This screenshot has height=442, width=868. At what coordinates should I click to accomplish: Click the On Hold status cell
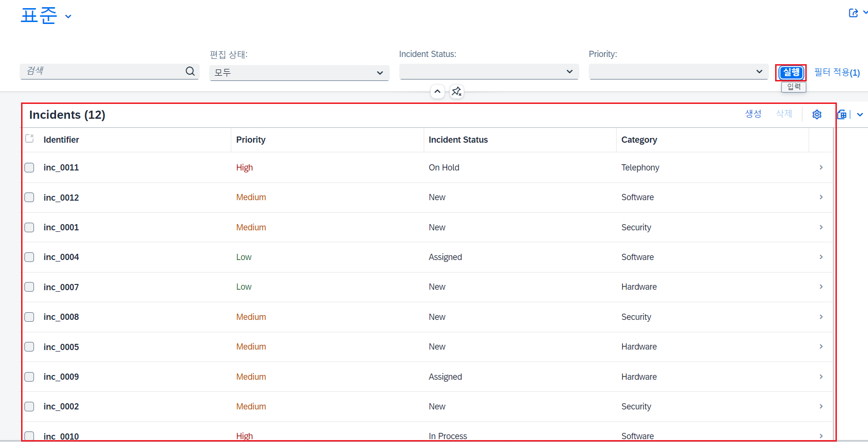(444, 168)
